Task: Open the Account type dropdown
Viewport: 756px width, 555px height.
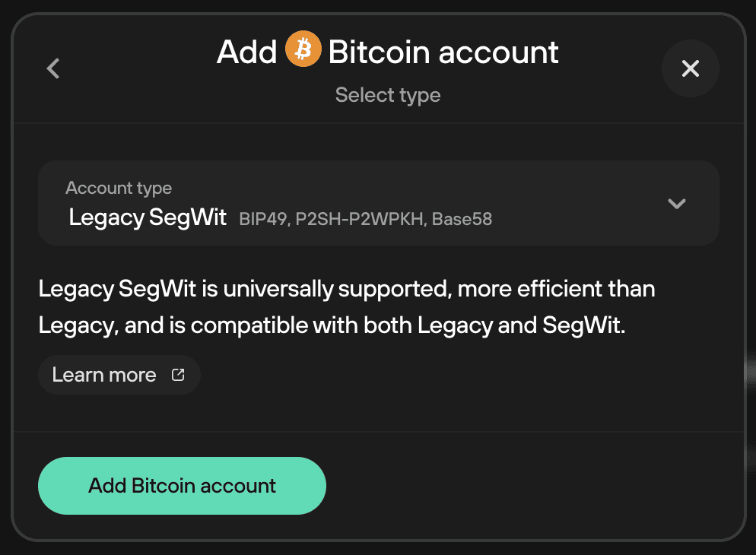Action: [379, 203]
